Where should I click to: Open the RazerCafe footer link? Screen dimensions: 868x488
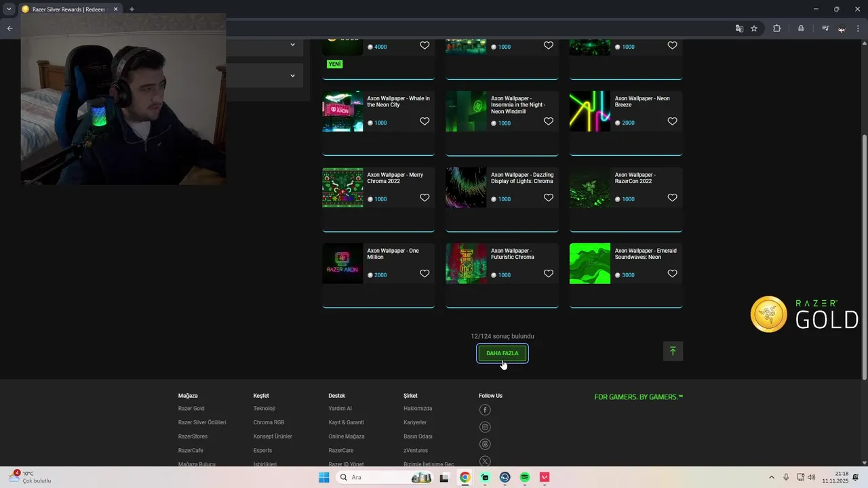click(x=191, y=451)
